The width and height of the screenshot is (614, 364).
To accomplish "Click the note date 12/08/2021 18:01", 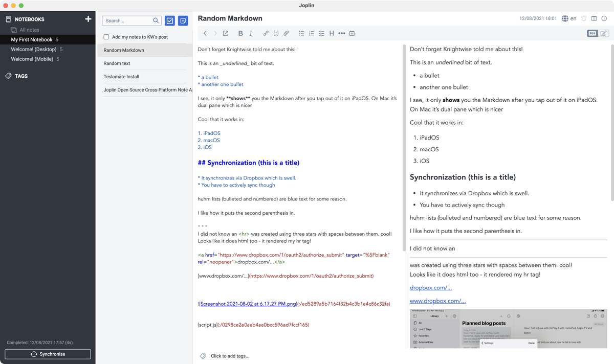I will [538, 18].
